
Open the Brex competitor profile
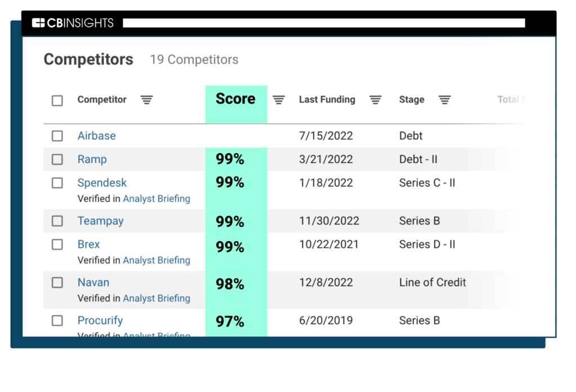click(88, 244)
